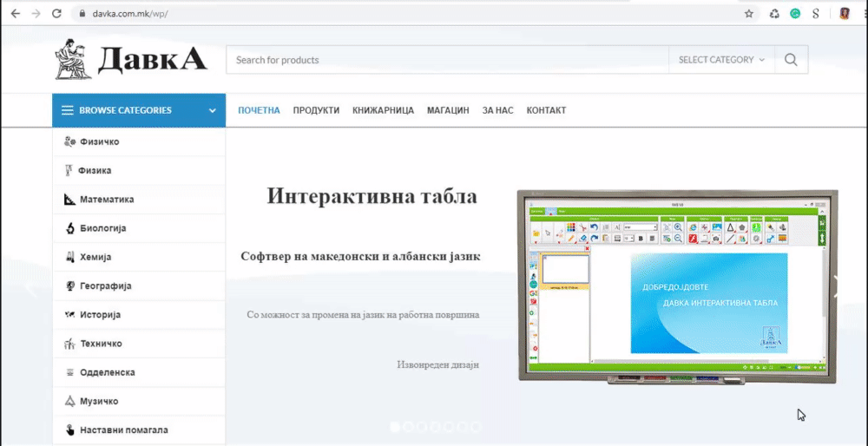Click the interactive whiteboard slide image
868x446 pixels.
[x=678, y=287]
